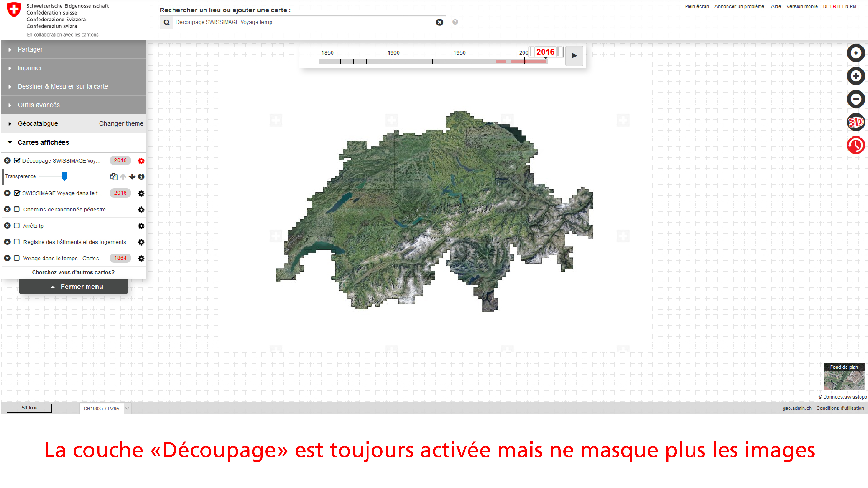Open red gear settings for Découpage layer
868x488 pixels.
pos(141,161)
